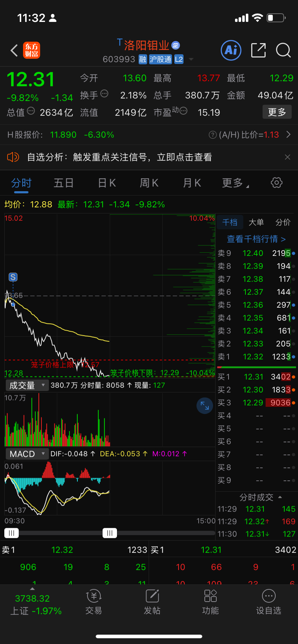Image resolution: width=298 pixels, height=644 pixels.
Task: Open info icon beside 换手
Action: (104, 94)
